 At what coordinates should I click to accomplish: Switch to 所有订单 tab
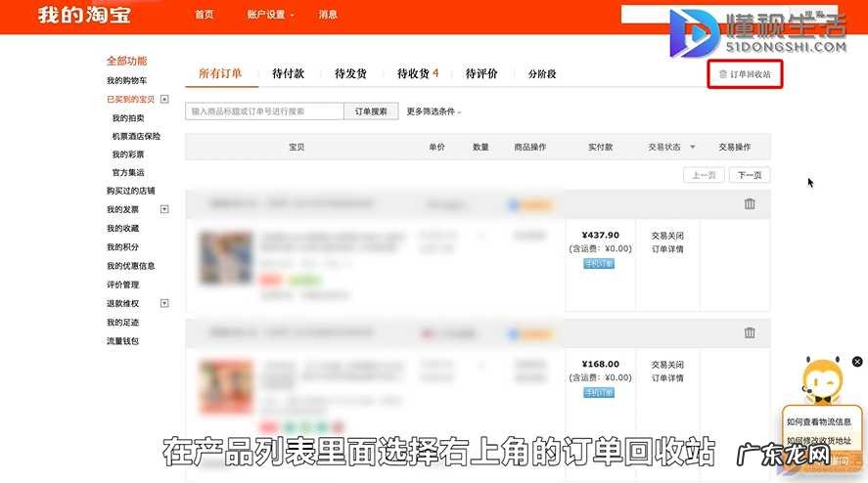click(220, 73)
